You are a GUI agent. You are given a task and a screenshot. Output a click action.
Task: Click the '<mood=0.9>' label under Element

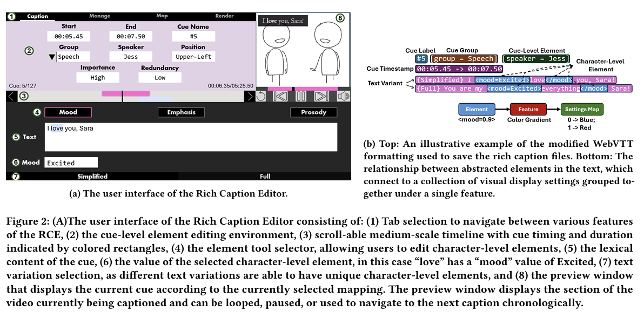477,119
